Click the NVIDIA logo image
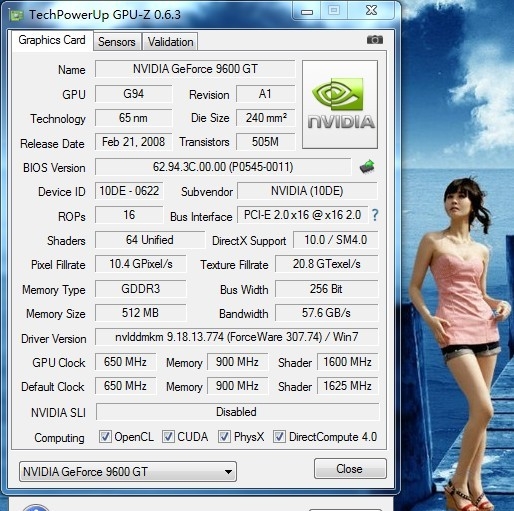Viewport: 514px width, 511px height. (340, 104)
